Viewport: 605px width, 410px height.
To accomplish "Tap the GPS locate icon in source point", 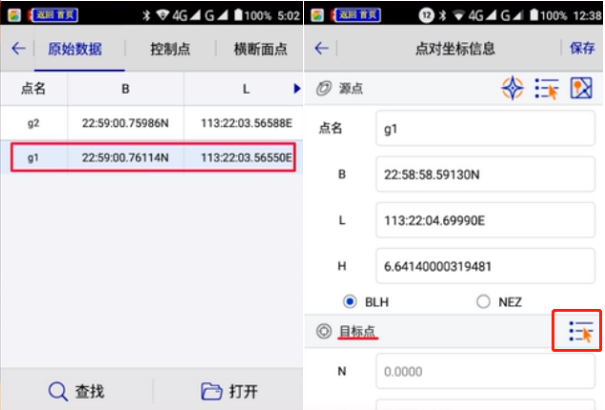I will point(512,88).
